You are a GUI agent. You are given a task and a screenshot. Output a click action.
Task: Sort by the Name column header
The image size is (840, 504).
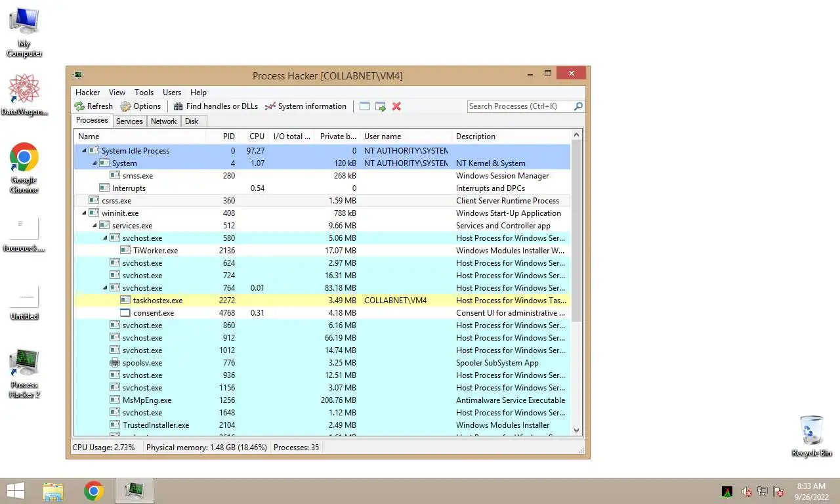139,136
